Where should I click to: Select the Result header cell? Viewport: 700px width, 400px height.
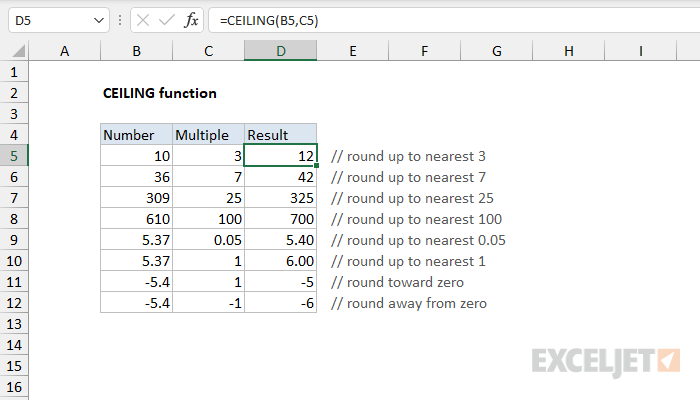click(280, 134)
